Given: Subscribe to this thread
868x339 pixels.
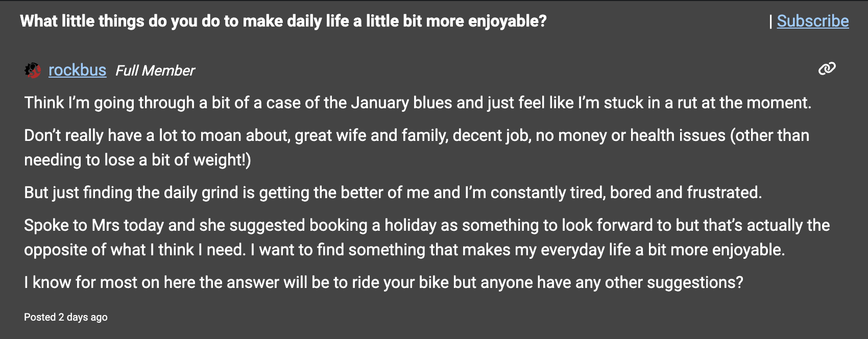Looking at the screenshot, I should (x=812, y=21).
